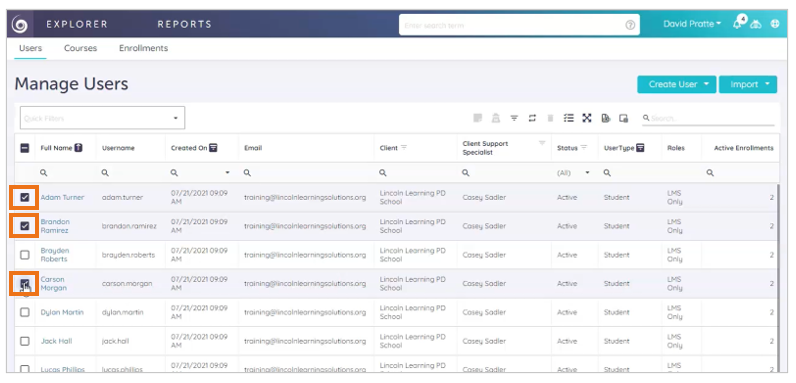The width and height of the screenshot is (796, 383).
Task: Click the Username column filter magnifier
Action: coord(105,173)
